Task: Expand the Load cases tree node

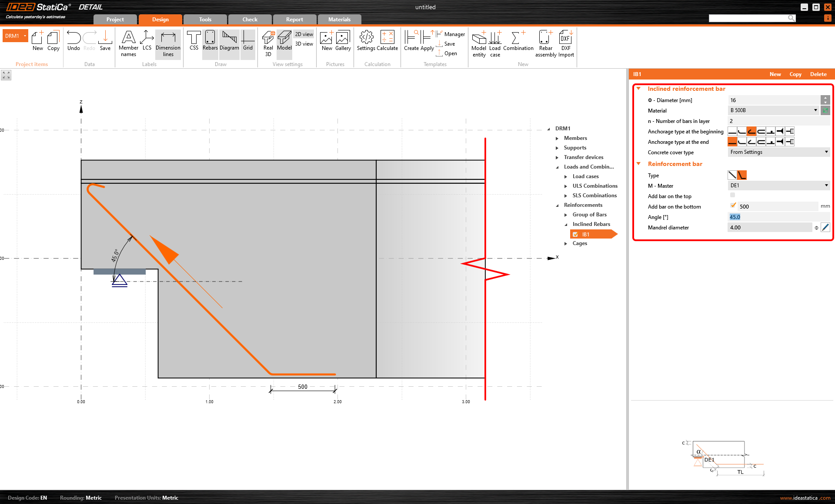Action: coord(565,176)
